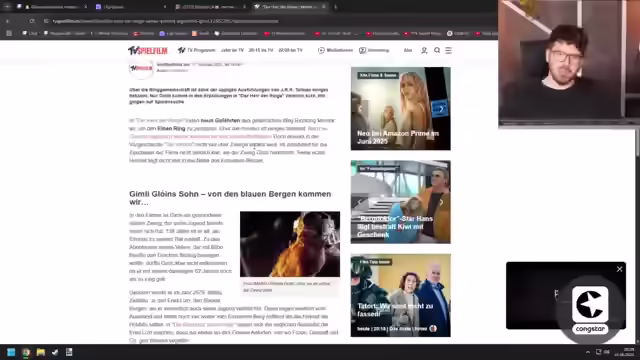This screenshot has width=640, height=360.
Task: Switch to the tab with purple icon
Action: tap(131, 7)
